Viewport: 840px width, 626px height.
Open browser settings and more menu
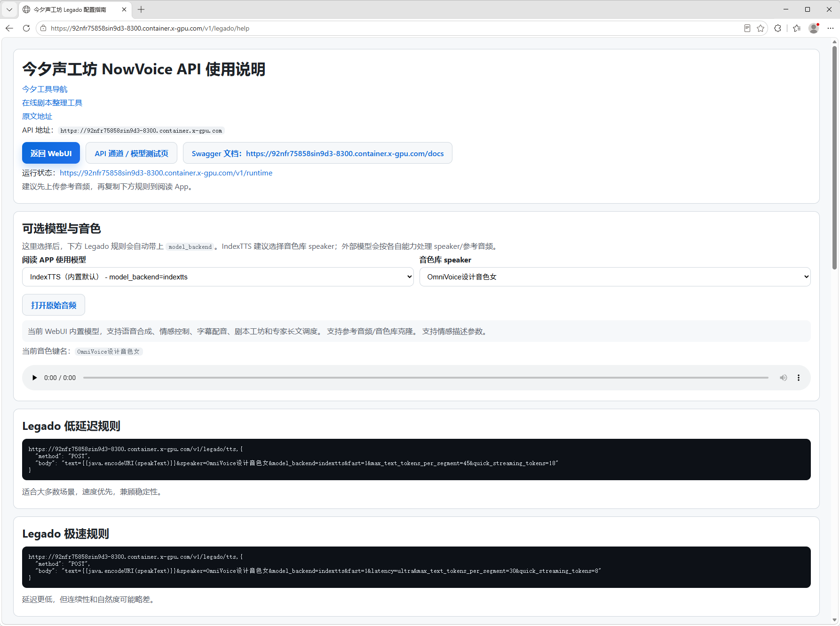pos(831,28)
